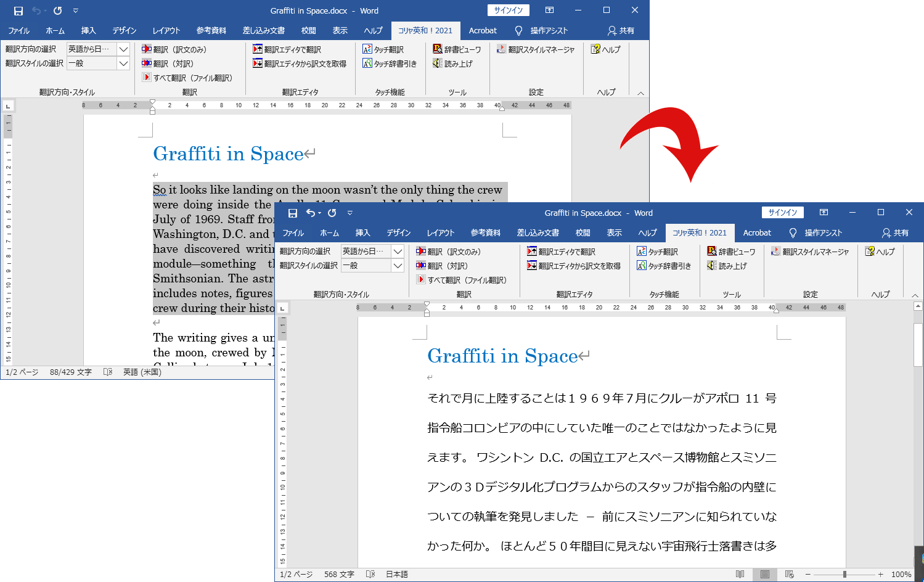Screen dimensions: 924x582
Task: Open 辞書ビューワ in the front window
Action: coord(731,252)
